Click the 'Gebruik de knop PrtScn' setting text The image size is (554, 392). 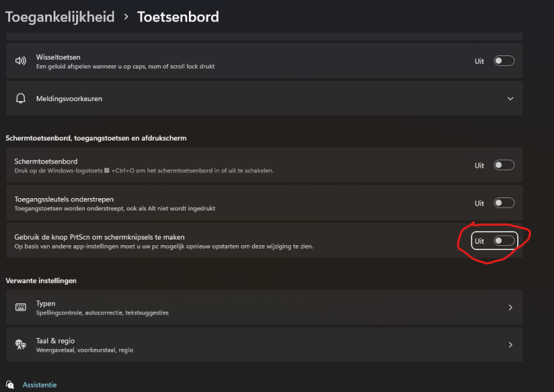pos(99,237)
